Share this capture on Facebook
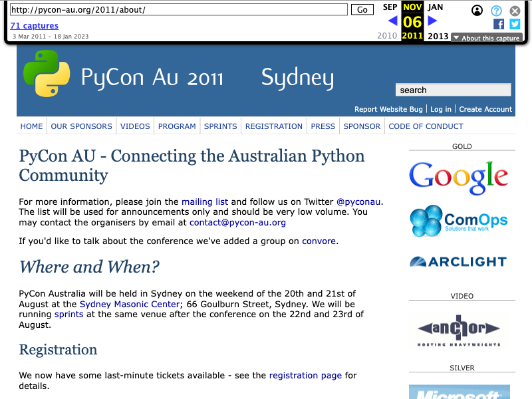Screen dimensions: 532x399 (499, 24)
